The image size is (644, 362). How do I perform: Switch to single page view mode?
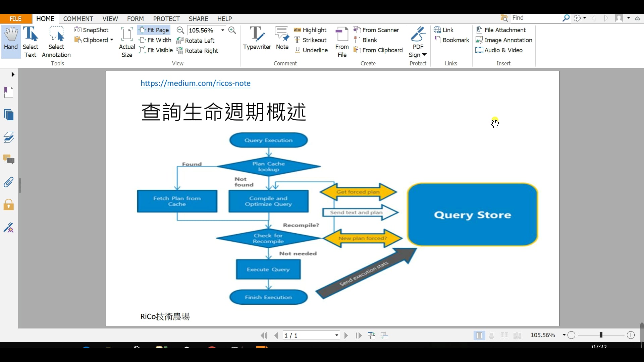[479, 336]
